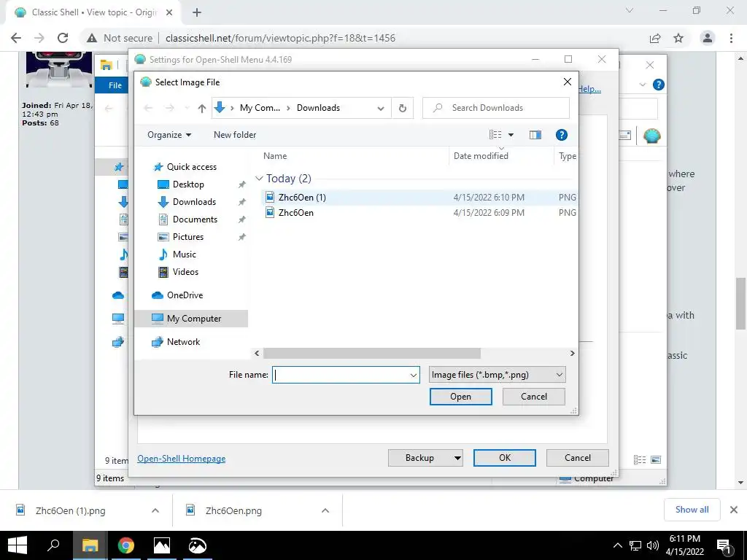Screen dimensions: 747x560
Task: Open Documents folder in sidebar
Action: pos(195,219)
